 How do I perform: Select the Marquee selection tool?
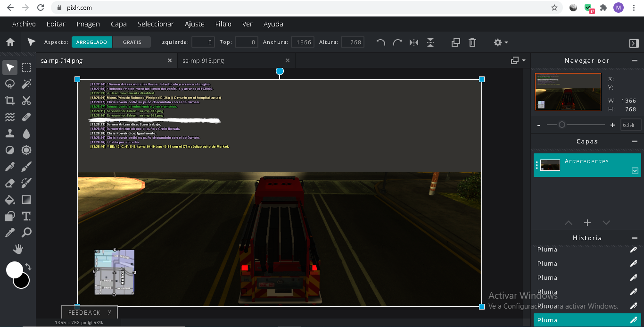click(x=26, y=67)
